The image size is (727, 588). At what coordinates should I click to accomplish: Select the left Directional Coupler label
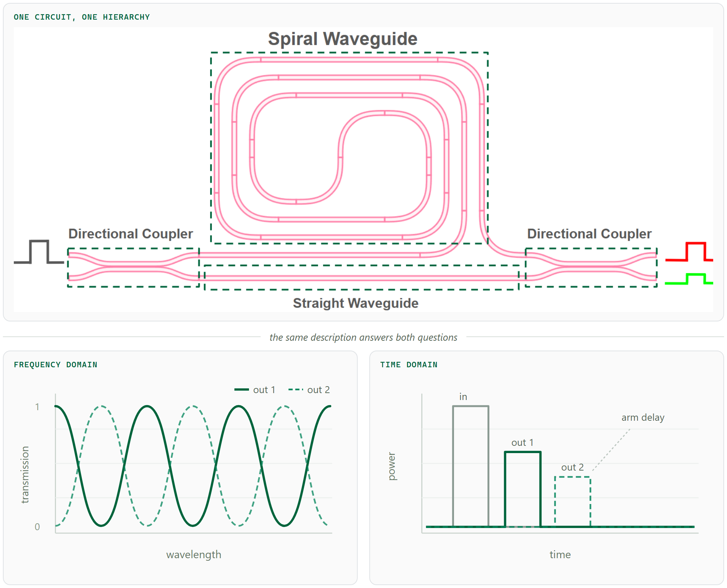click(x=130, y=234)
